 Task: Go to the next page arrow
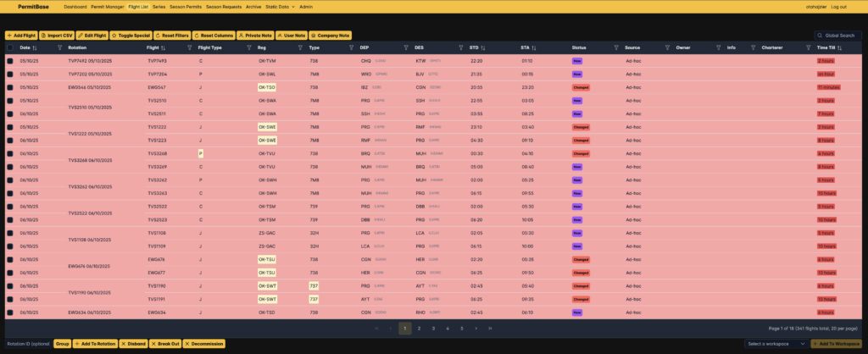point(476,328)
